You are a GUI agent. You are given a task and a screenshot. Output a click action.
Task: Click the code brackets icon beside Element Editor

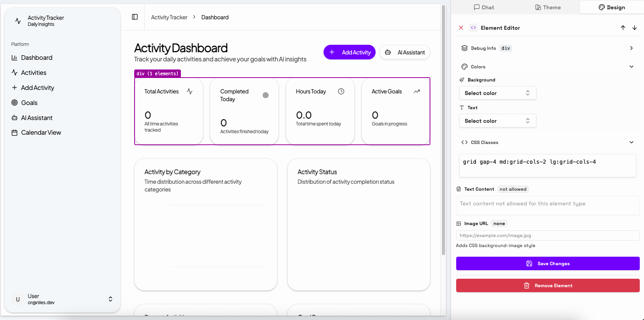473,28
